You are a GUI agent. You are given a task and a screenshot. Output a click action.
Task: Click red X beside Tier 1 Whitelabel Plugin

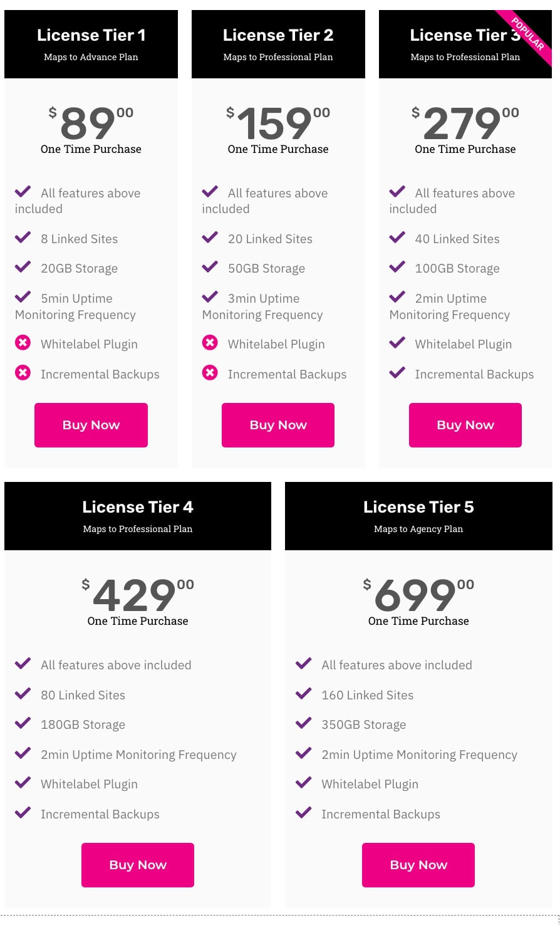tap(23, 343)
